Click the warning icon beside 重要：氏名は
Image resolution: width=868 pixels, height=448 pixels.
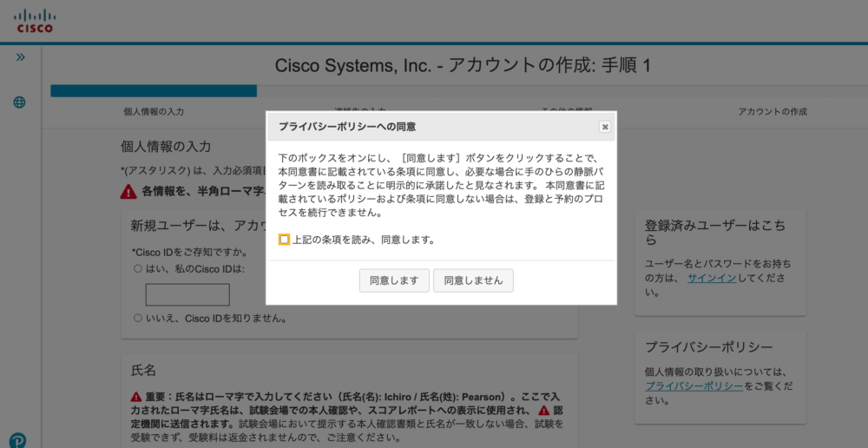tap(137, 397)
